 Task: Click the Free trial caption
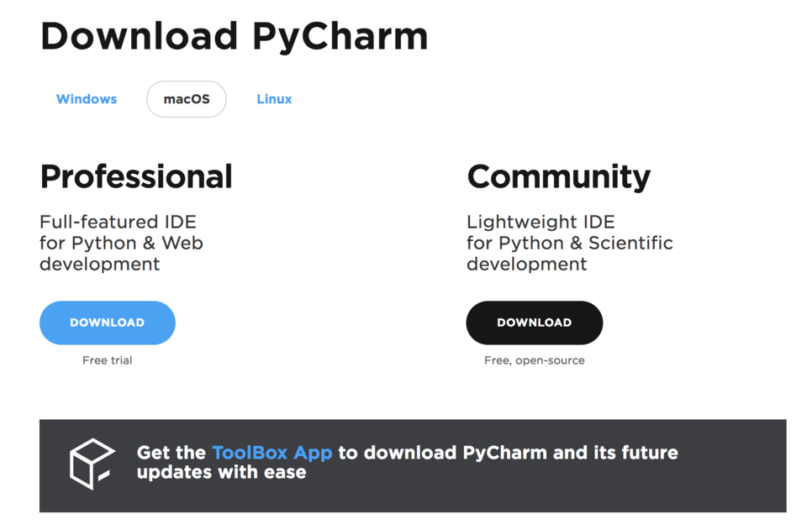point(108,360)
